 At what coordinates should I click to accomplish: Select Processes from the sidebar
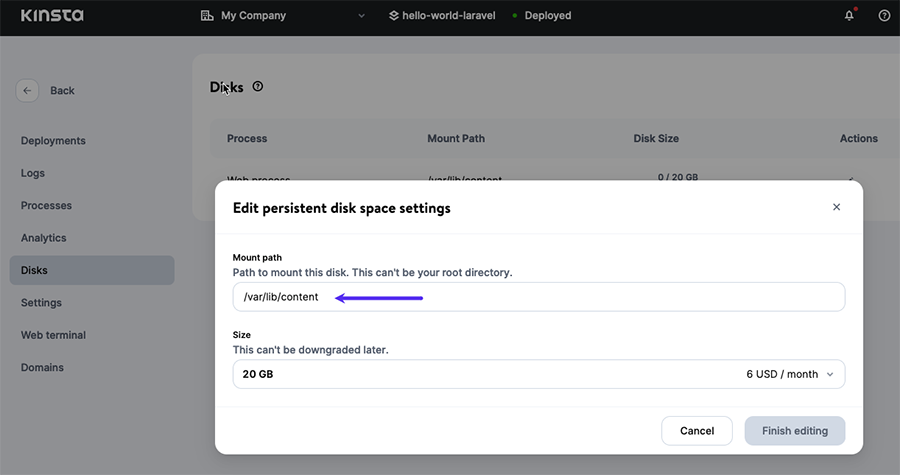[46, 205]
